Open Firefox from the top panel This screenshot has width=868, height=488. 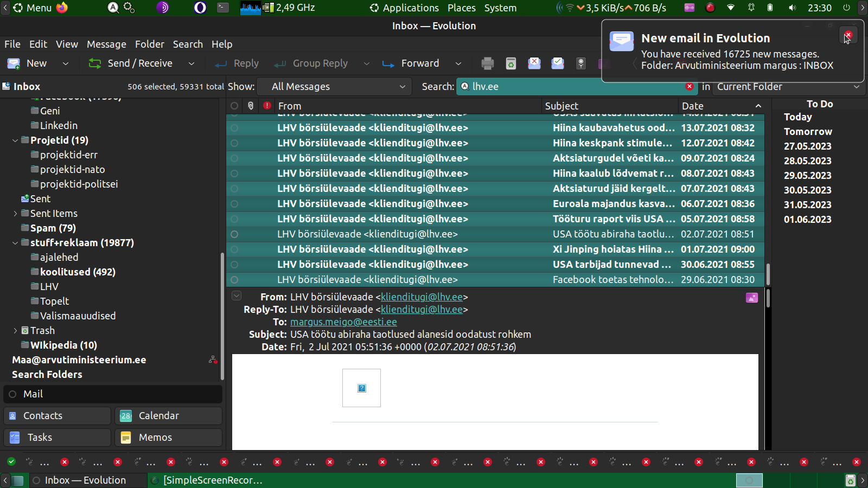(62, 8)
